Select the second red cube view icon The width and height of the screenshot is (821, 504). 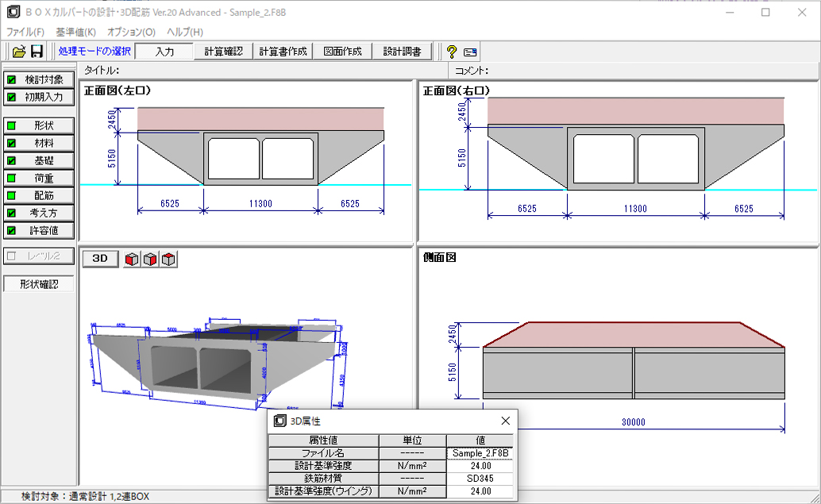click(150, 259)
